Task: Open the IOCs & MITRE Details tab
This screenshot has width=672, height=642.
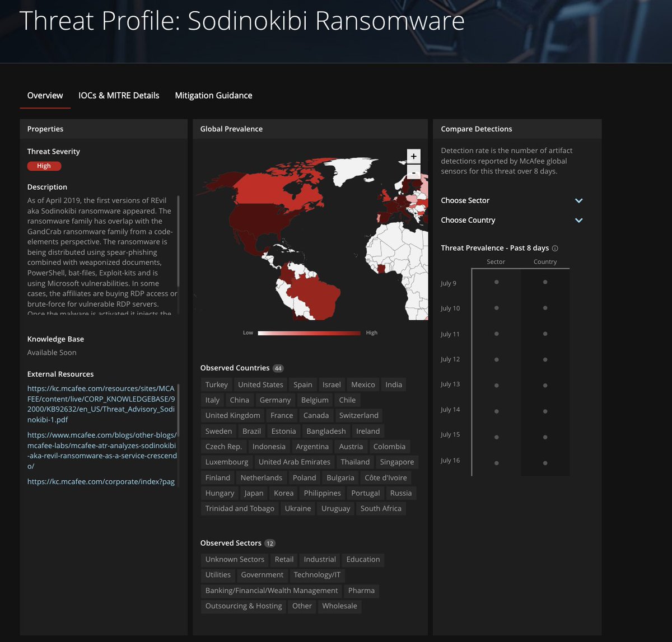Action: (x=119, y=95)
